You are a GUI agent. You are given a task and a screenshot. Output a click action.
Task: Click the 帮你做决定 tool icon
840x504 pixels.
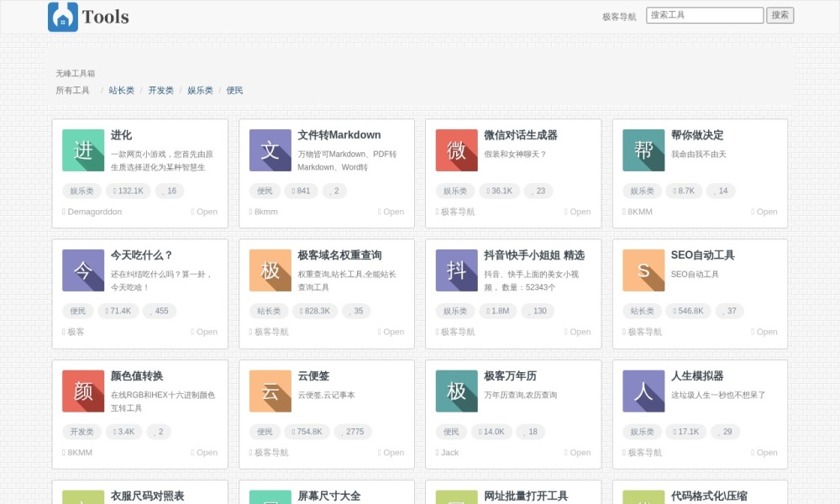643,151
